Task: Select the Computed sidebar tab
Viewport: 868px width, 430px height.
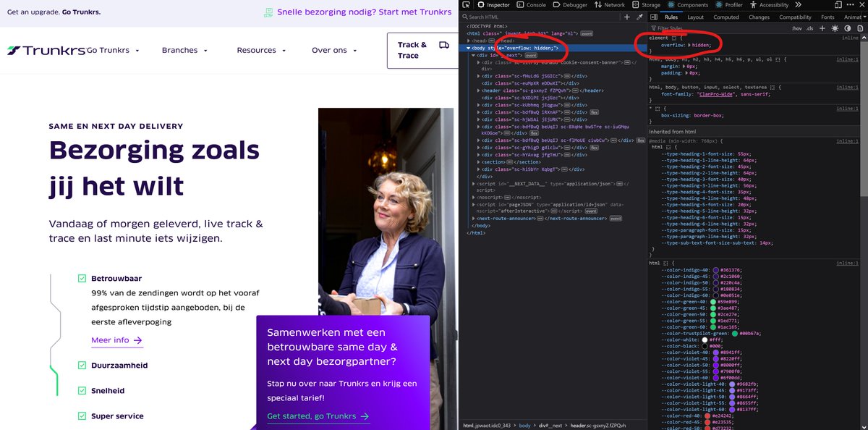Action: click(726, 17)
